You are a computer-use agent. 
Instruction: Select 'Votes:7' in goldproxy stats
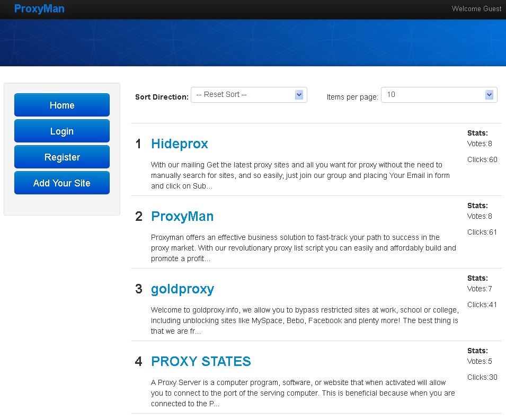480,289
